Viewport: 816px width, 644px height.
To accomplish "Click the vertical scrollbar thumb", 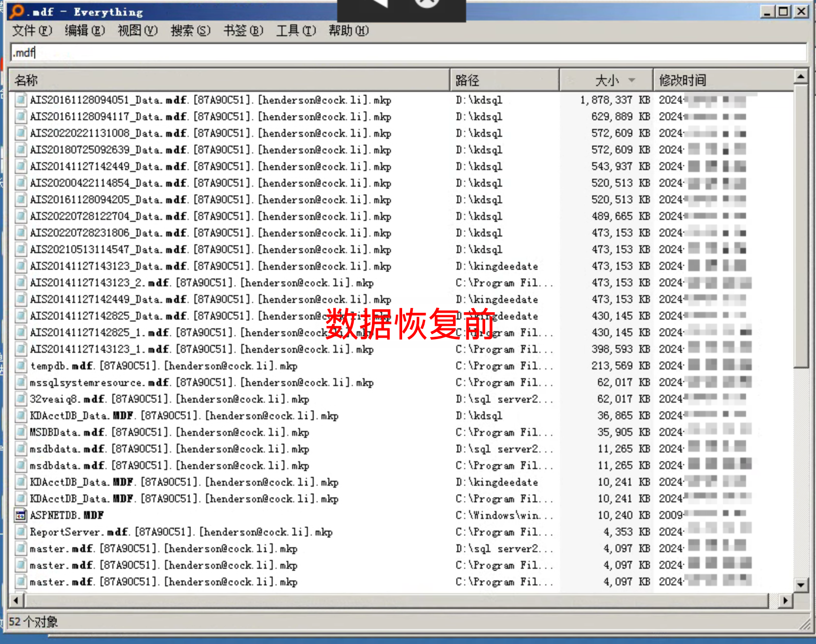I will click(x=800, y=226).
